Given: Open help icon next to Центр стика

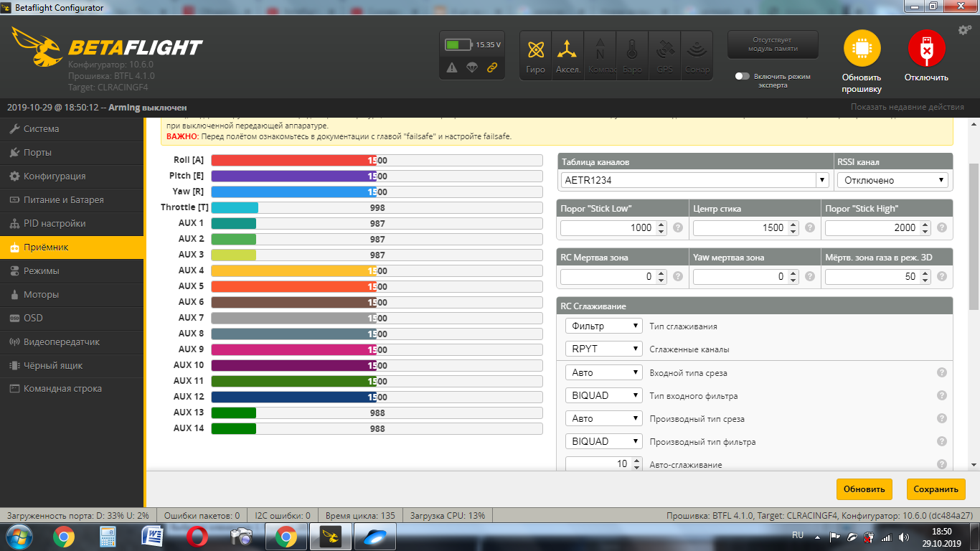Looking at the screenshot, I should point(810,227).
